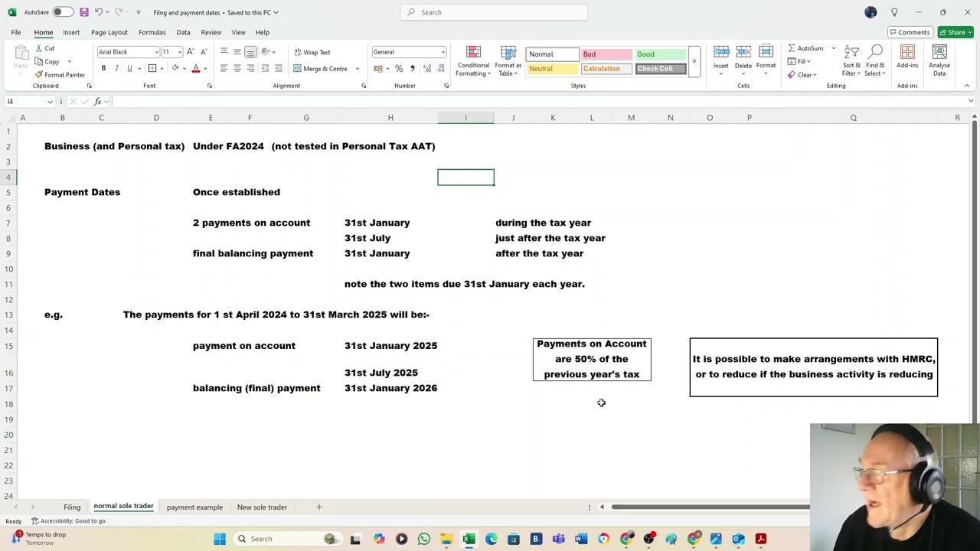Click the top Search box
This screenshot has height=551, width=980.
[x=494, y=12]
